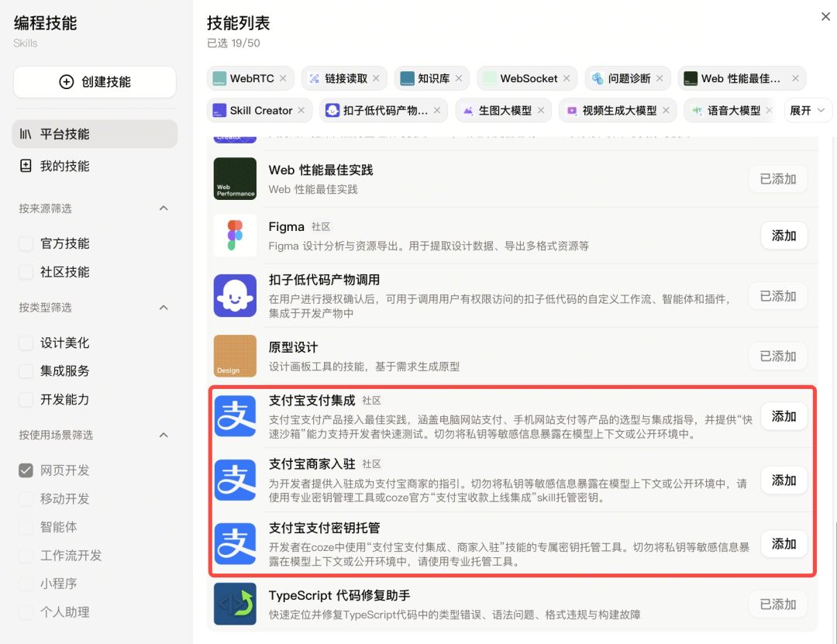
Task: Click 已添加 for 原型设计
Action: point(778,356)
